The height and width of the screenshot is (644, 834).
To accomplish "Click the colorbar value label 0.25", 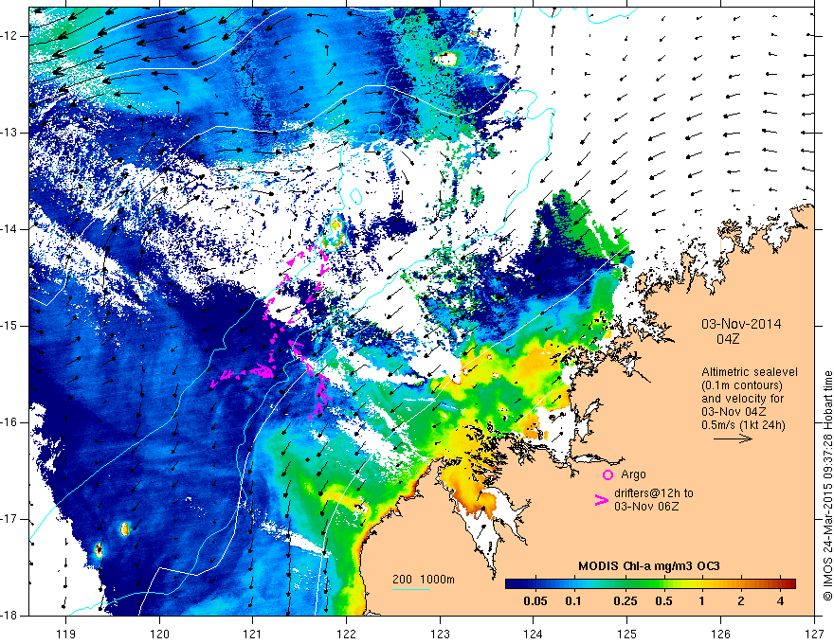I will (x=625, y=601).
